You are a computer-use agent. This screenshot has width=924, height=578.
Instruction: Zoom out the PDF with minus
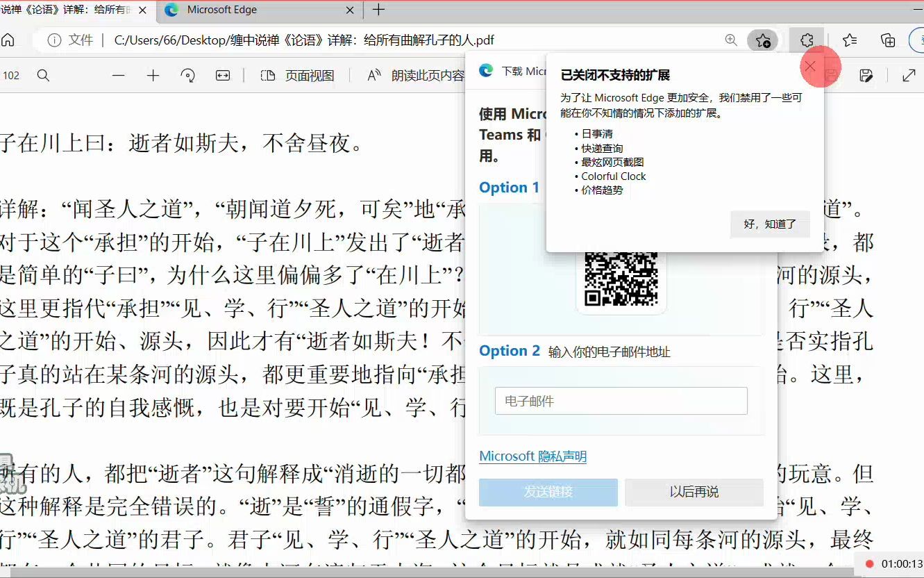tap(118, 76)
